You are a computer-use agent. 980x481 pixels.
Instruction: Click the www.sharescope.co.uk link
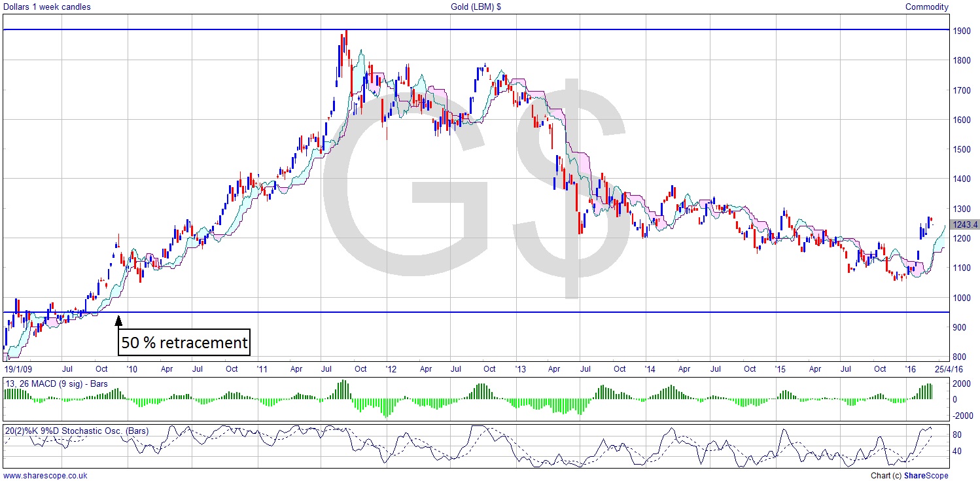pos(45,476)
